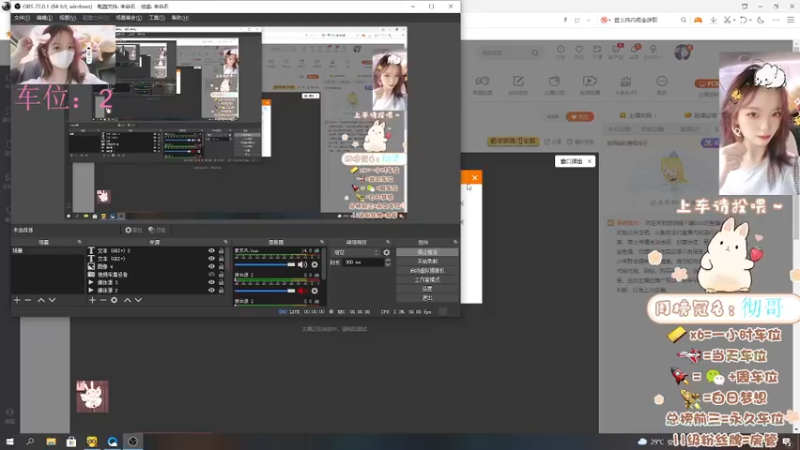This screenshot has height=450, width=800.
Task: Move the selected source down in the list
Action: click(x=138, y=300)
